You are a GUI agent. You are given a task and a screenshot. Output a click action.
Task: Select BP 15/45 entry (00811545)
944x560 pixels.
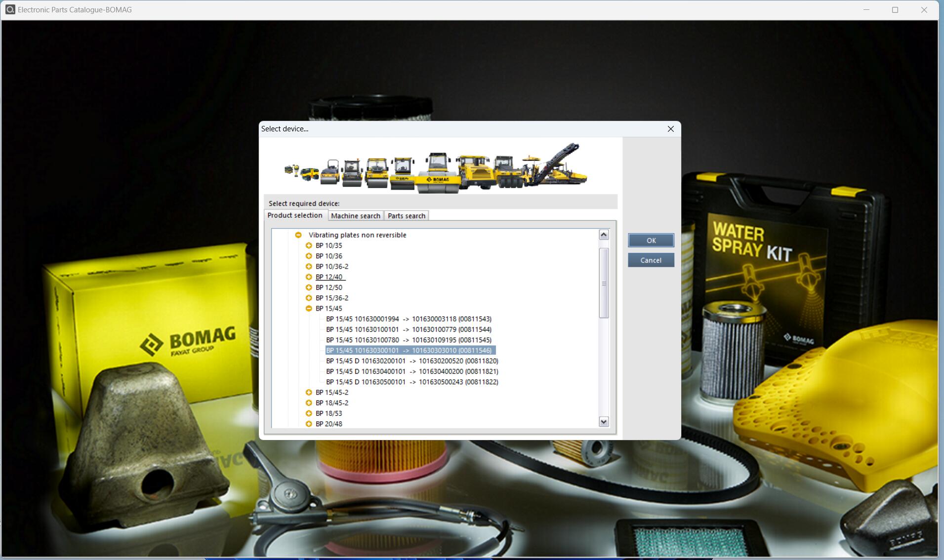click(409, 340)
